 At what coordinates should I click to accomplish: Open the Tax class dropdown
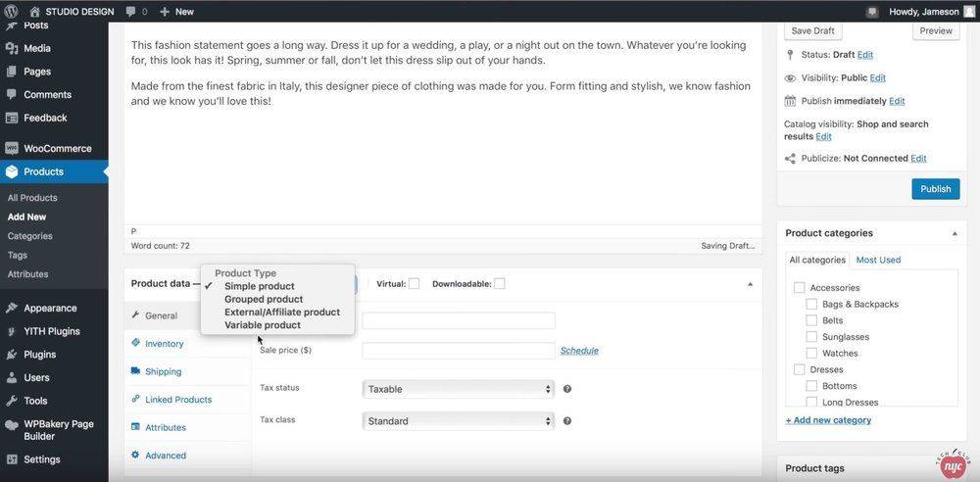point(458,421)
